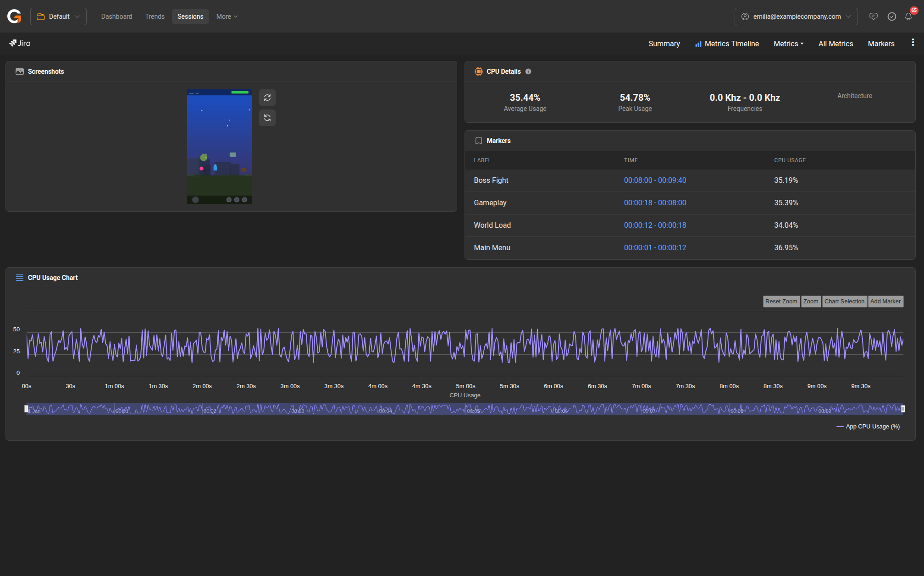Click the CPU Details info icon
The width and height of the screenshot is (924, 576).
(x=528, y=71)
